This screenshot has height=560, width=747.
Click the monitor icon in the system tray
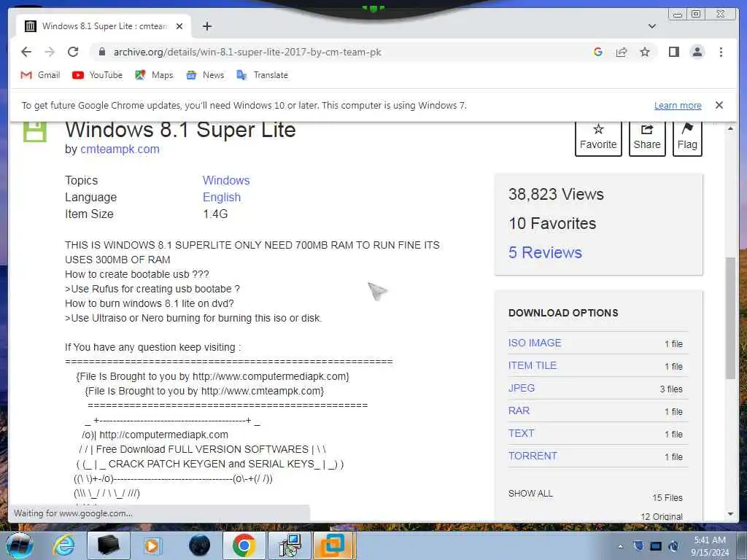click(656, 546)
